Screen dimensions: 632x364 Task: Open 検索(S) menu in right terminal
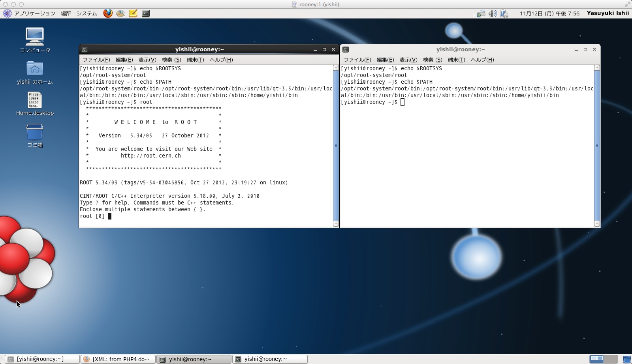[x=432, y=60]
